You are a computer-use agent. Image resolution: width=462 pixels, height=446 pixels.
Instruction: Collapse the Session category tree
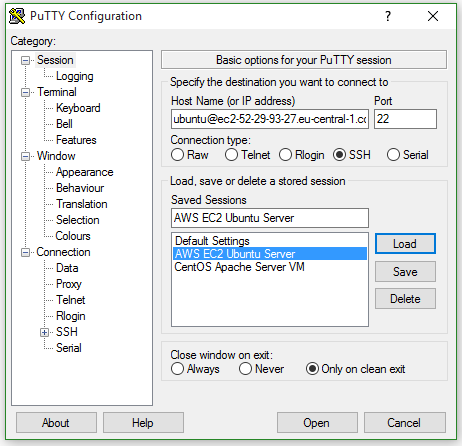tap(25, 60)
